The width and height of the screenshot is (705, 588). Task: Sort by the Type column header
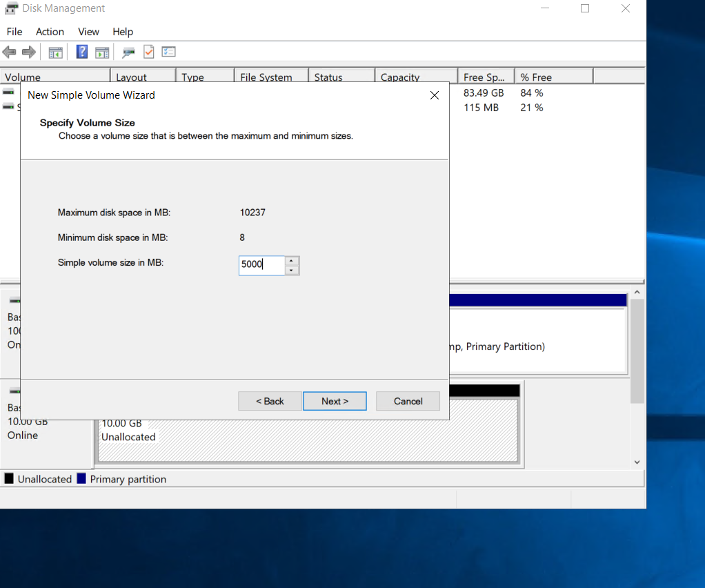coord(205,77)
